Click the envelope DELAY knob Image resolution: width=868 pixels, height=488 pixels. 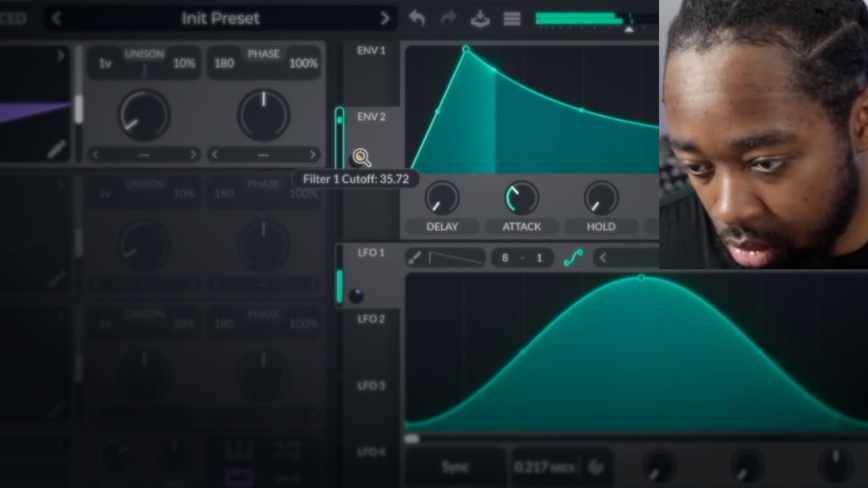pos(441,199)
